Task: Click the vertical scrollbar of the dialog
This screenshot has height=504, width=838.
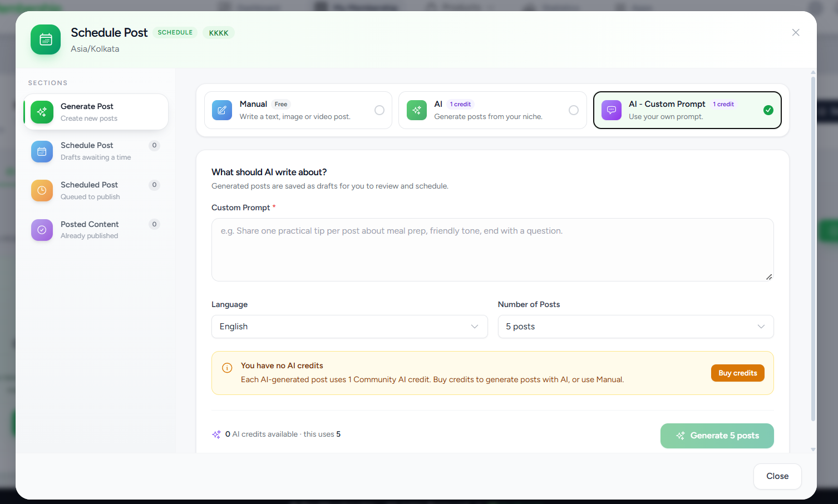Action: tap(813, 248)
